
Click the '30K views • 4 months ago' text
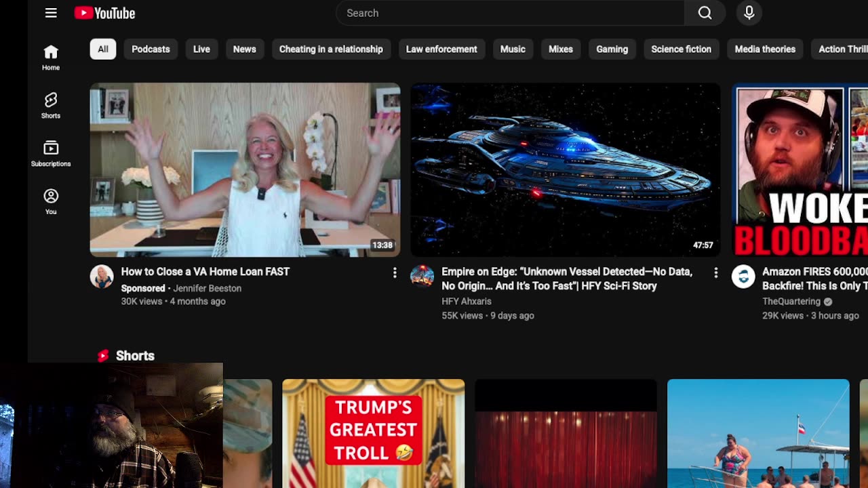pyautogui.click(x=173, y=302)
